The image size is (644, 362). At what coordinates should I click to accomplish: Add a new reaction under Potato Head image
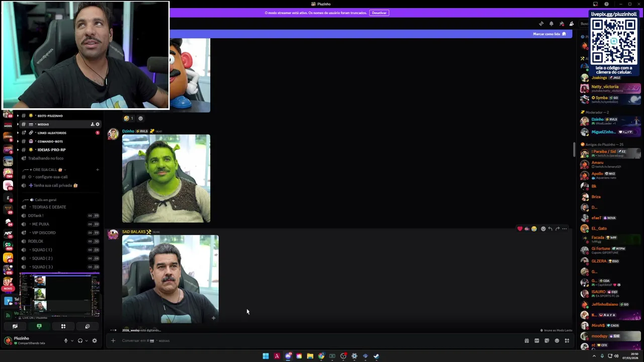click(x=140, y=118)
